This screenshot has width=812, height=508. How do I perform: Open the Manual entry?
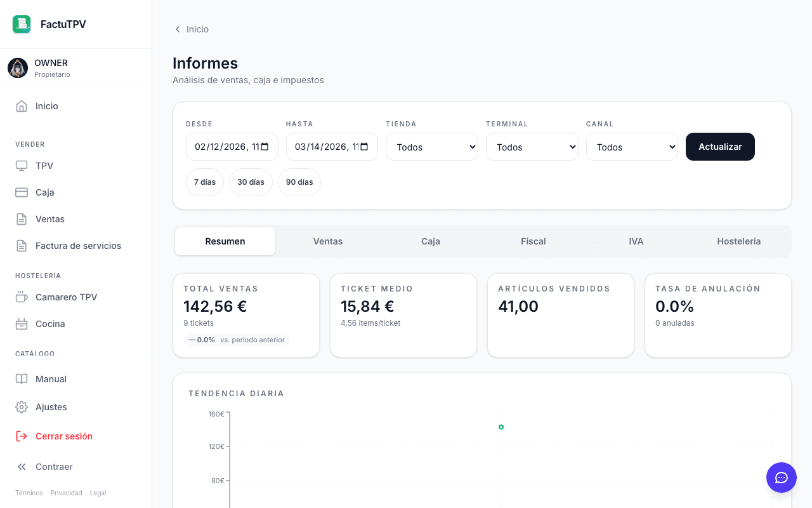76,379
